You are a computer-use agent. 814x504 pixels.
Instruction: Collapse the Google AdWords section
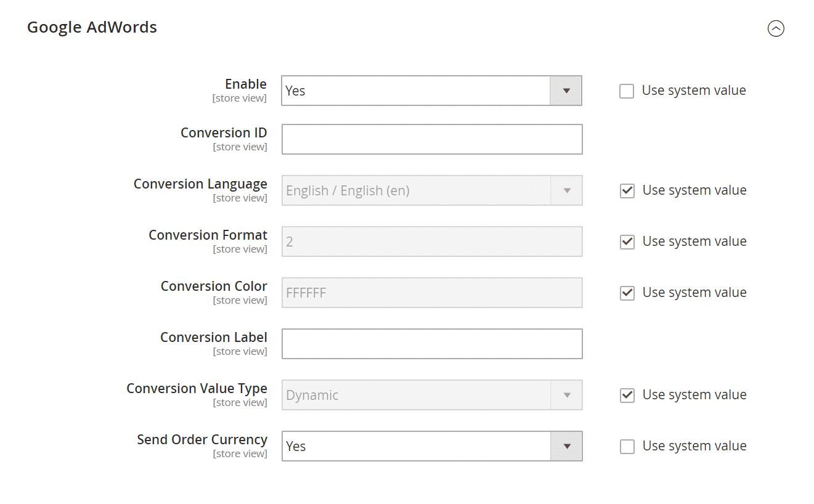[776, 28]
